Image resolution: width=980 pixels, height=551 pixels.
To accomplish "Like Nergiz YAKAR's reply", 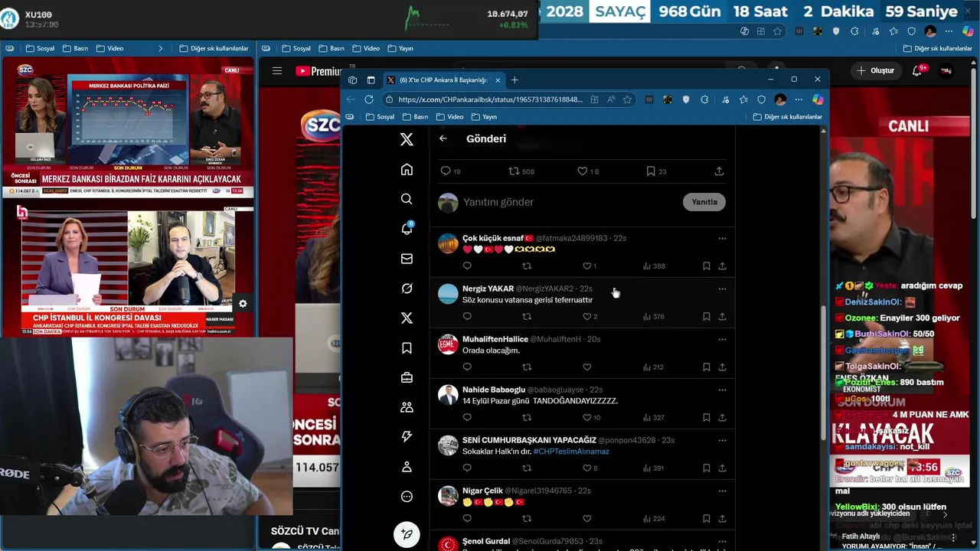I will 590,317.
